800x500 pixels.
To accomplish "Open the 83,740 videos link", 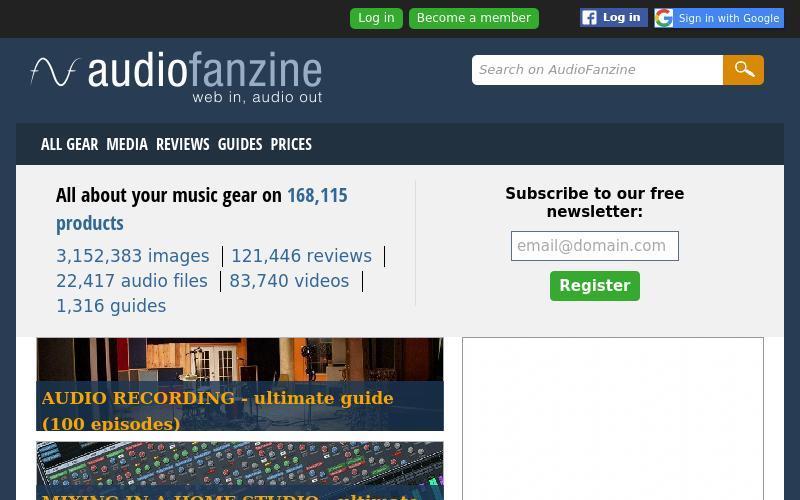I will (289, 281).
